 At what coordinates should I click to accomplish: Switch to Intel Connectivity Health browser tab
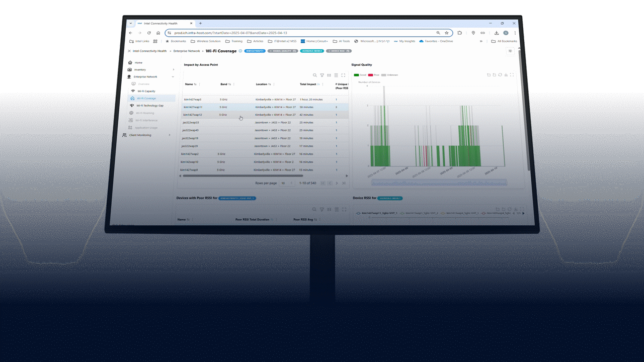(165, 23)
